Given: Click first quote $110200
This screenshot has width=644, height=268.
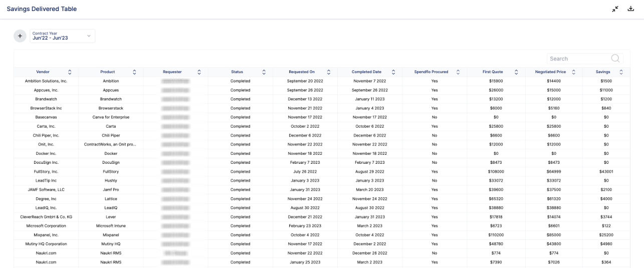Looking at the screenshot, I should (496, 235).
